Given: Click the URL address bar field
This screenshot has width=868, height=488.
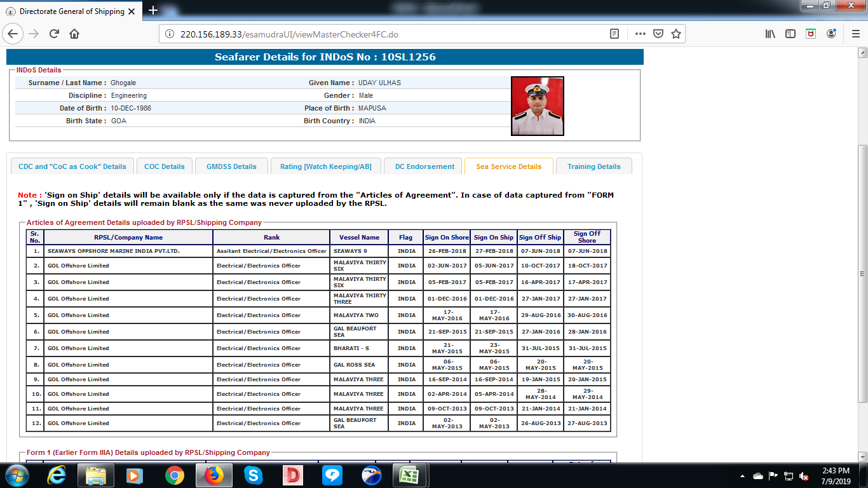Looking at the screenshot, I should click(x=381, y=34).
